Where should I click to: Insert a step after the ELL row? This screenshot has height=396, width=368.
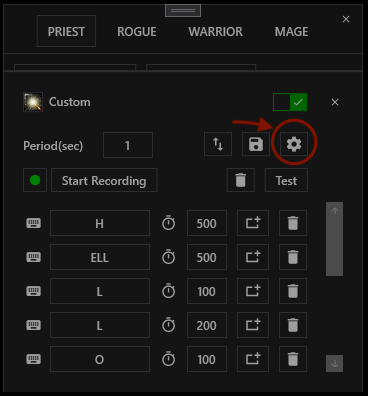(253, 257)
